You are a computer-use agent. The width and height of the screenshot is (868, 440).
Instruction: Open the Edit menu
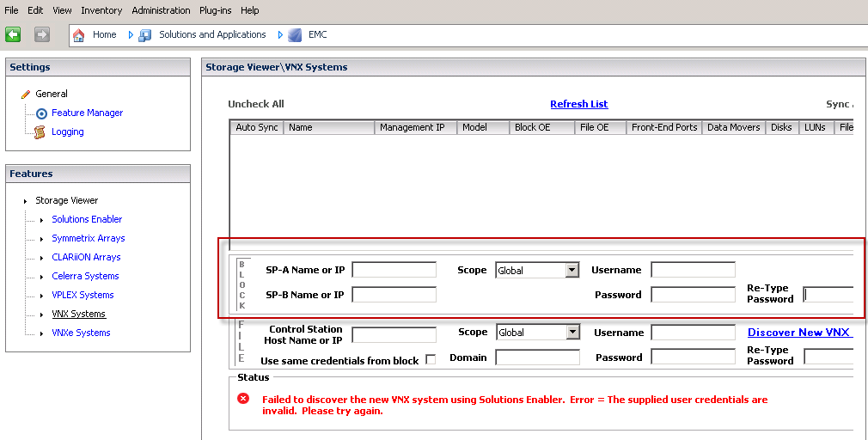pyautogui.click(x=35, y=10)
